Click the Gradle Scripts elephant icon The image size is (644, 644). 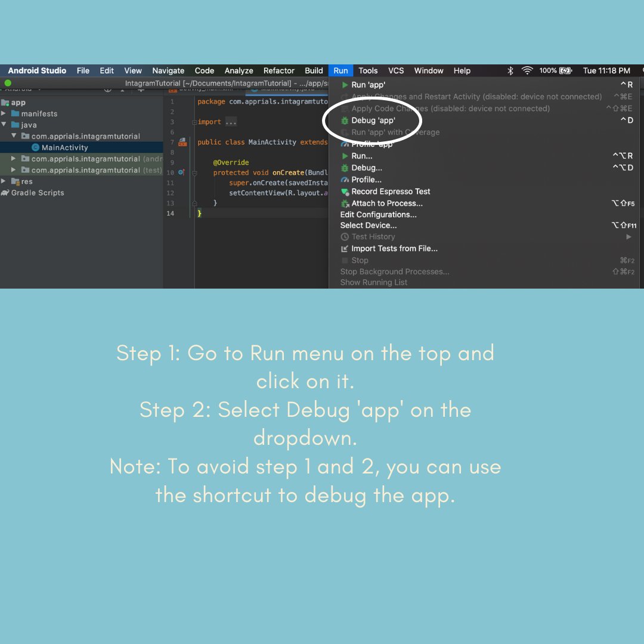[x=5, y=193]
